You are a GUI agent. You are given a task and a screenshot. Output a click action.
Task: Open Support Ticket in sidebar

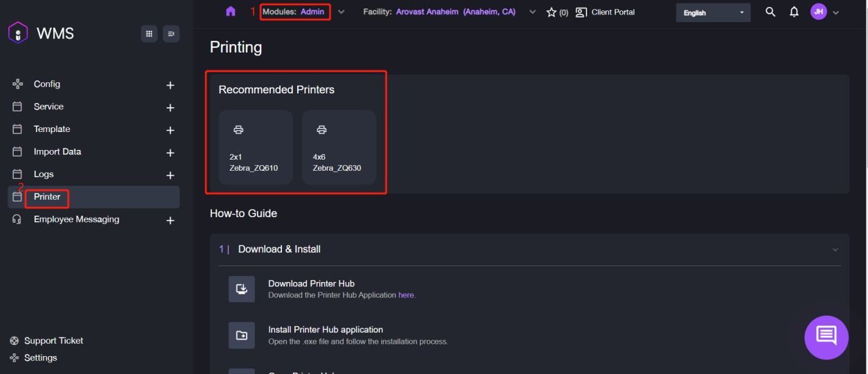point(53,341)
